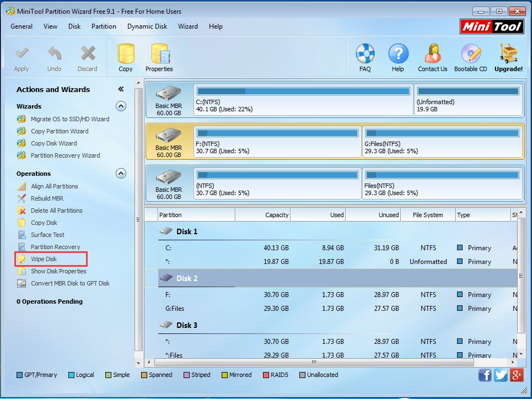The width and height of the screenshot is (532, 399).
Task: Click the Twitter share icon
Action: (x=501, y=375)
